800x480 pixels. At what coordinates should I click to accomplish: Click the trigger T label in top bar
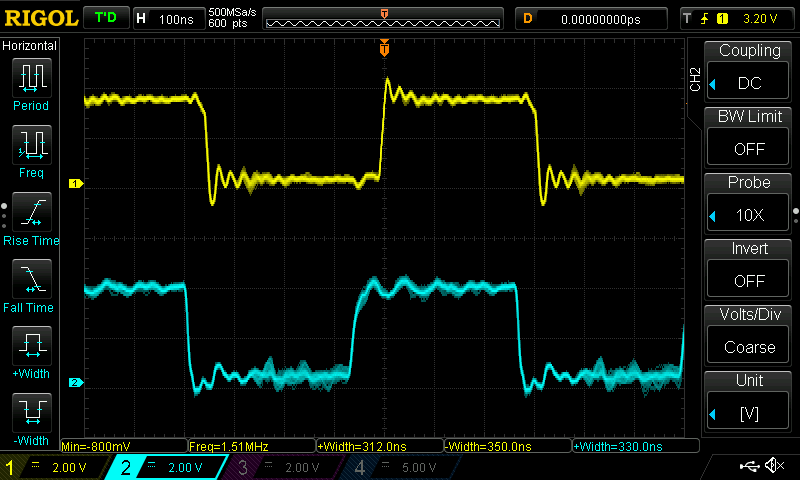point(687,19)
